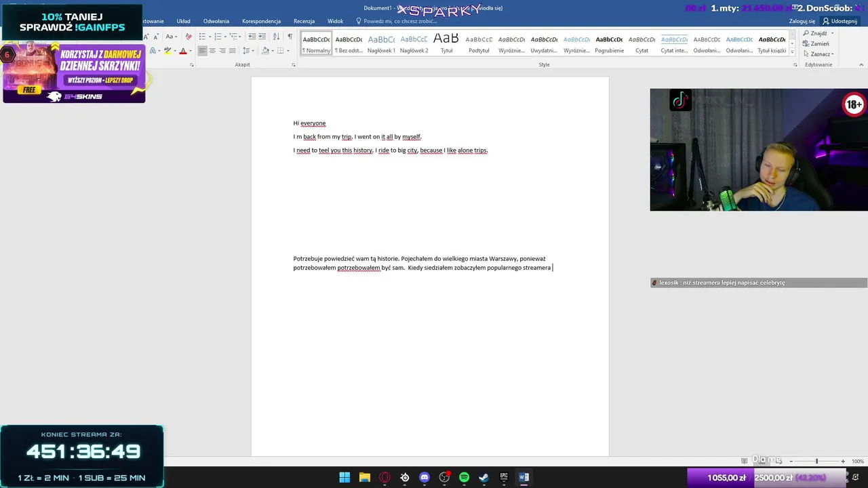Open the Układ tab
Viewport: 868px width, 488px height.
(183, 21)
